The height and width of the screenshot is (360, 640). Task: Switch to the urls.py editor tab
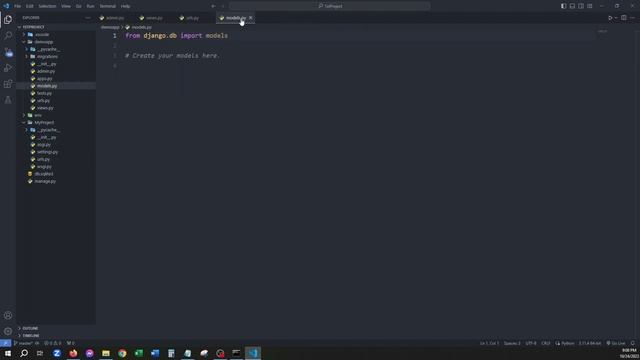[192, 18]
